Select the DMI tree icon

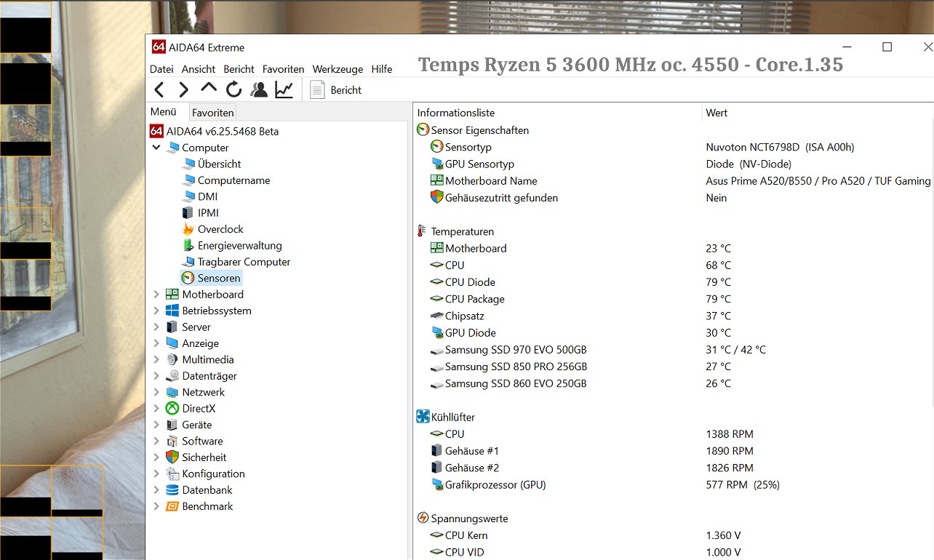point(188,196)
